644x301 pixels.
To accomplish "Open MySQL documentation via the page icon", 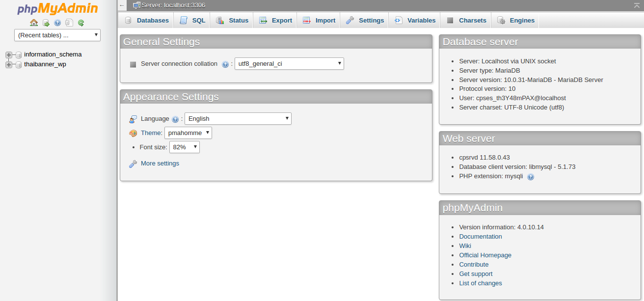I will (x=69, y=23).
